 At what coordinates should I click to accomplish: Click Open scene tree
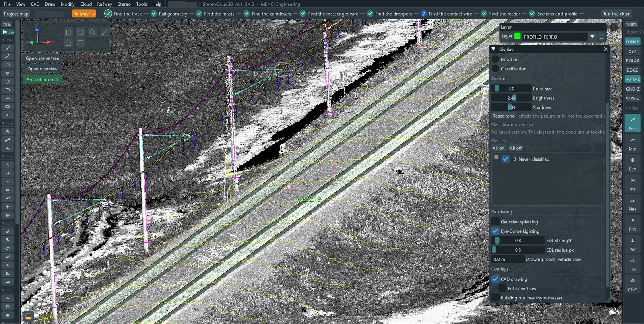coord(42,58)
